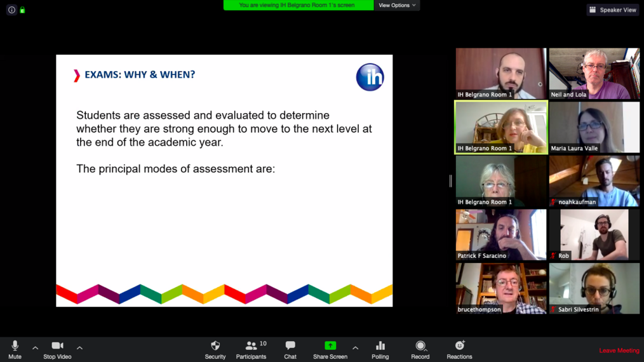Select Sabri Silvestrin video tile
Image resolution: width=644 pixels, height=362 pixels.
click(x=594, y=289)
